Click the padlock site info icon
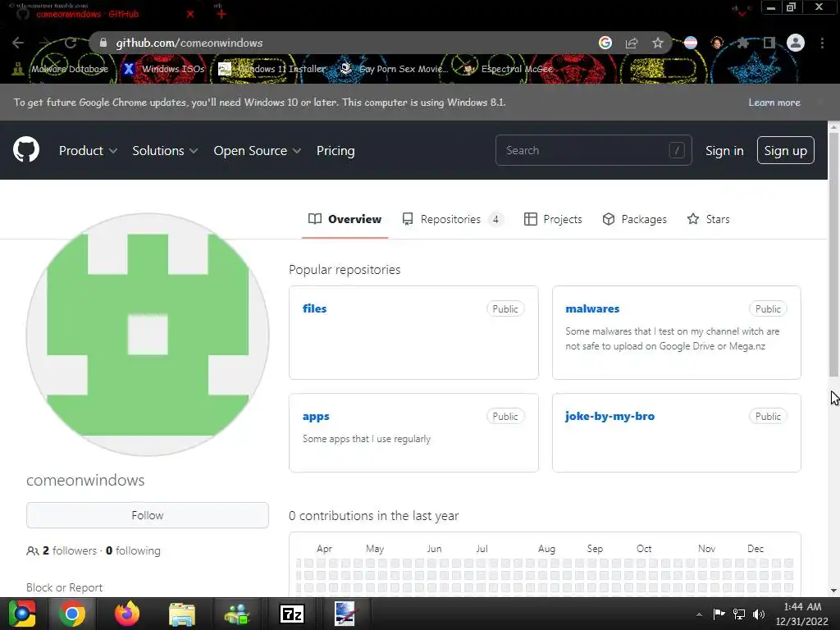 point(103,43)
